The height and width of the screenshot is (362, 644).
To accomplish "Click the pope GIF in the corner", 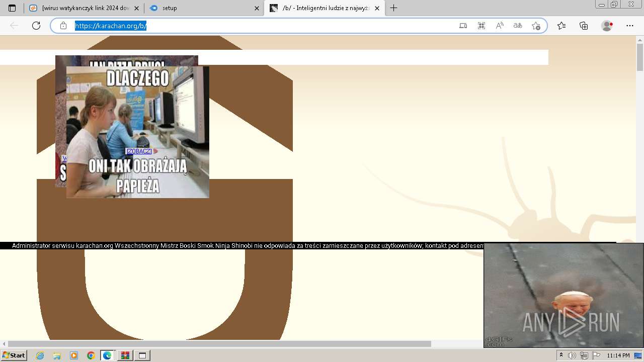I will pos(563,295).
